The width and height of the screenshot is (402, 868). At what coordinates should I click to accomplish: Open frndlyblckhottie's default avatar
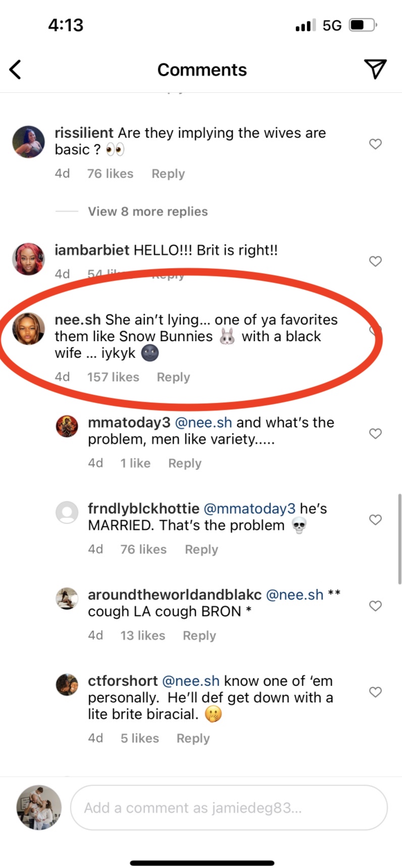(x=67, y=513)
